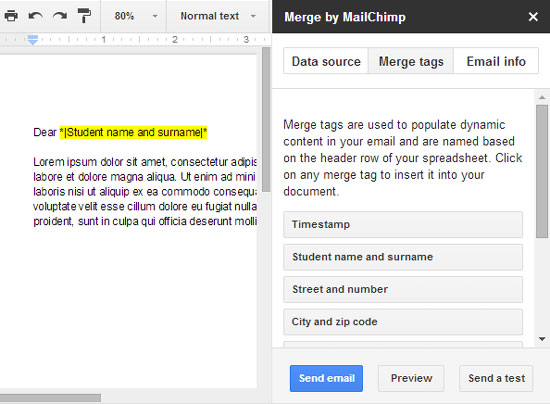This screenshot has height=404, width=550.
Task: Open the Normal text style dropdown
Action: point(218,16)
